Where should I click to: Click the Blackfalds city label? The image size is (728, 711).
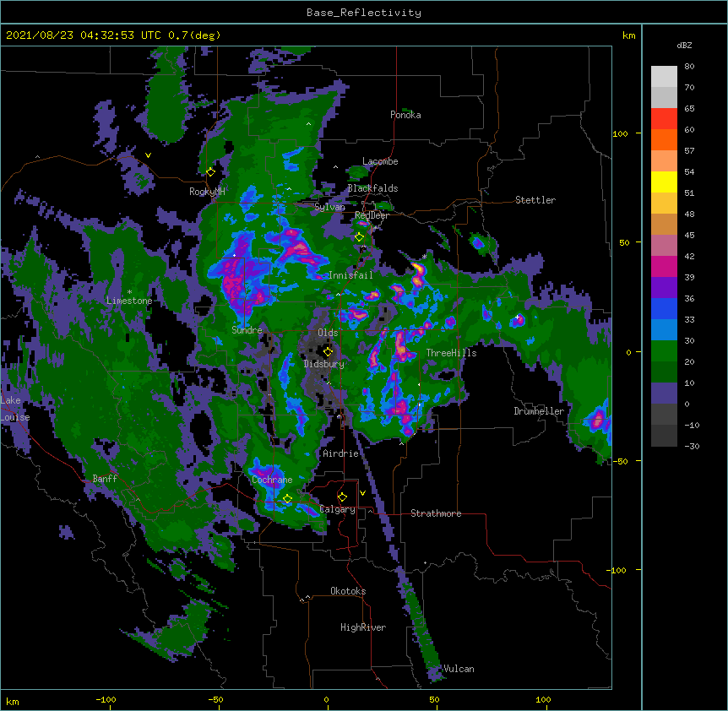(x=372, y=188)
